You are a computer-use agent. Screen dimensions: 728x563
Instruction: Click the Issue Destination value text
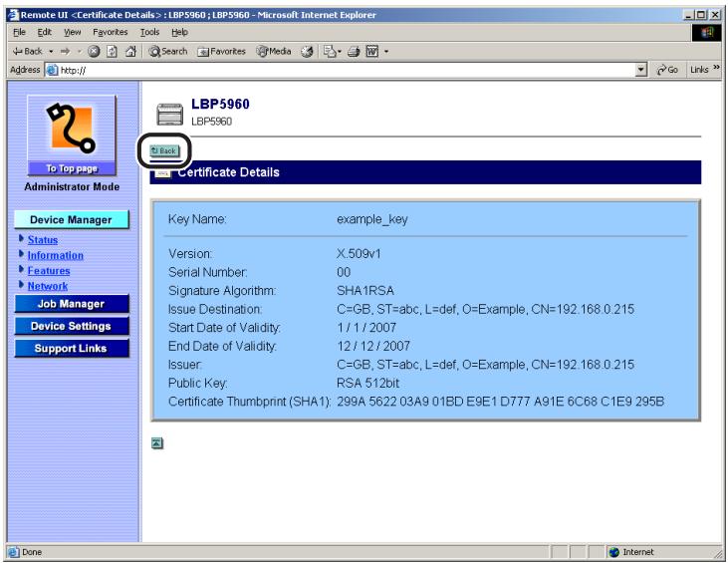tap(485, 309)
